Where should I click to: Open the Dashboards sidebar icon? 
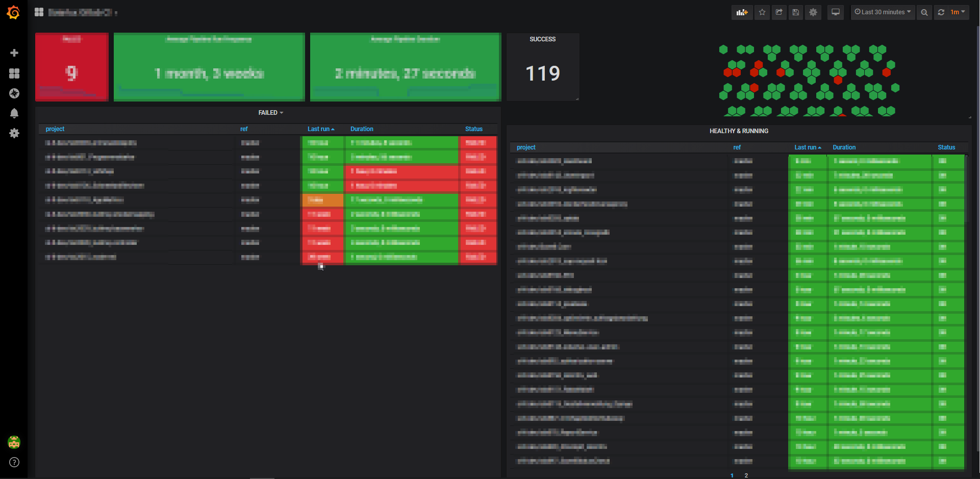14,73
